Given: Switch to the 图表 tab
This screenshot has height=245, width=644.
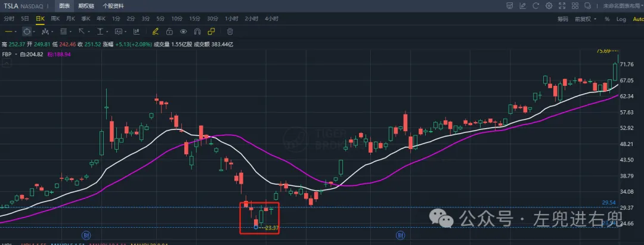Looking at the screenshot, I should [64, 6].
